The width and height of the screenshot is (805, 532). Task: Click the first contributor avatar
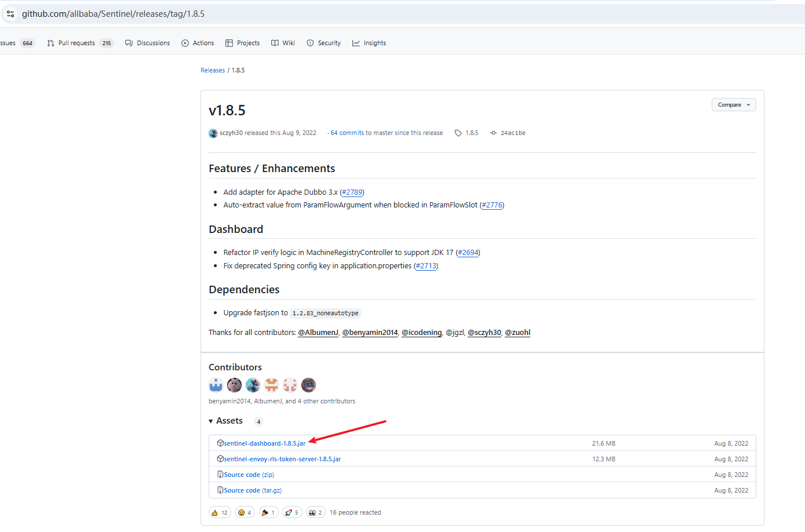point(216,385)
